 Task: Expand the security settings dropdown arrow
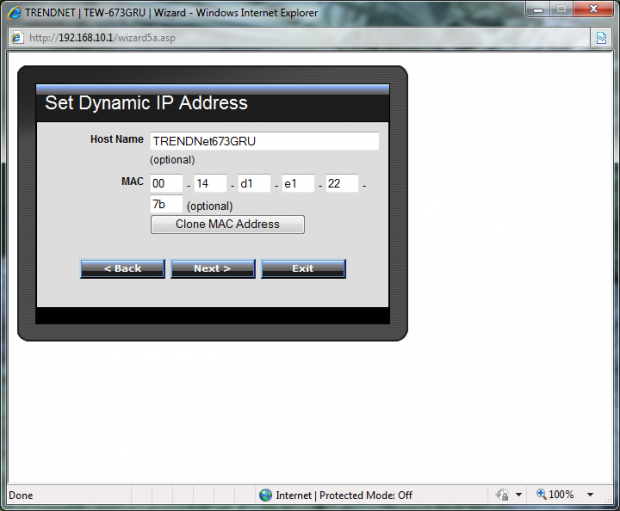coord(519,495)
